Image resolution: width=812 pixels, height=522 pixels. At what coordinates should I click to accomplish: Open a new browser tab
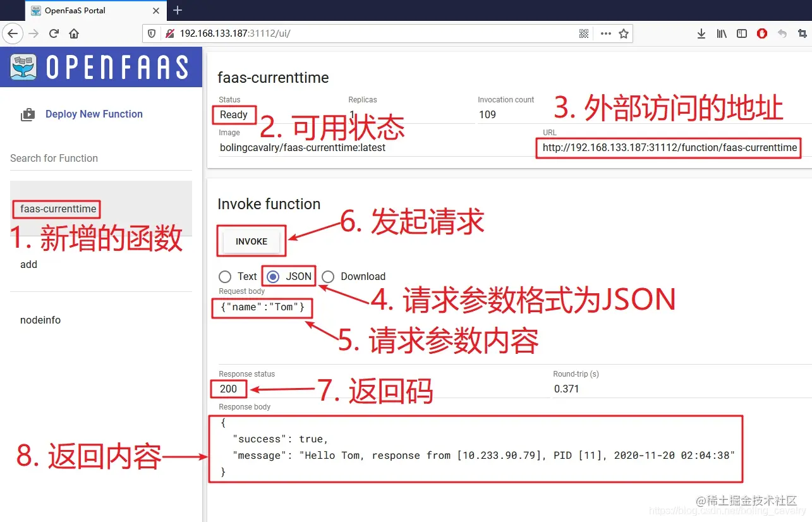click(177, 10)
